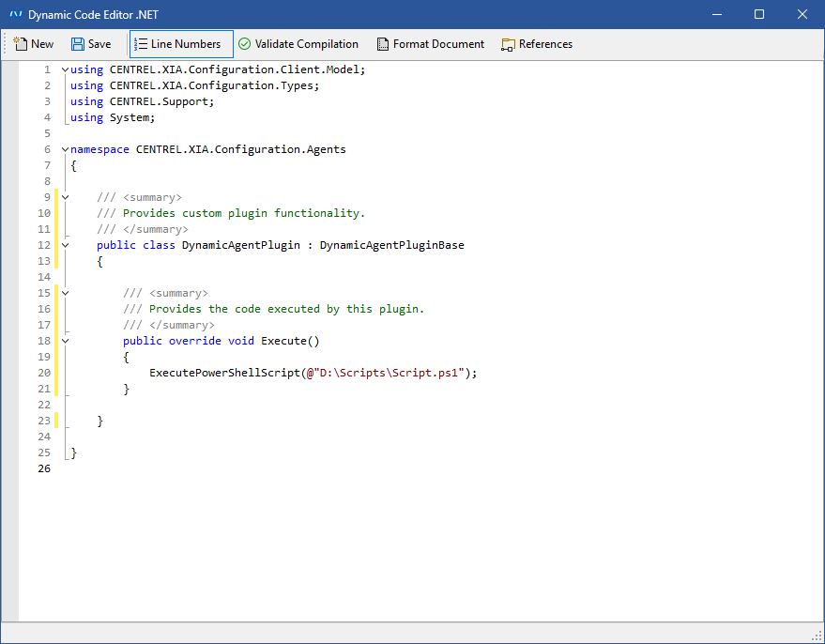Viewport: 825px width, 644px height.
Task: Collapse the using directives block
Action: (65, 69)
